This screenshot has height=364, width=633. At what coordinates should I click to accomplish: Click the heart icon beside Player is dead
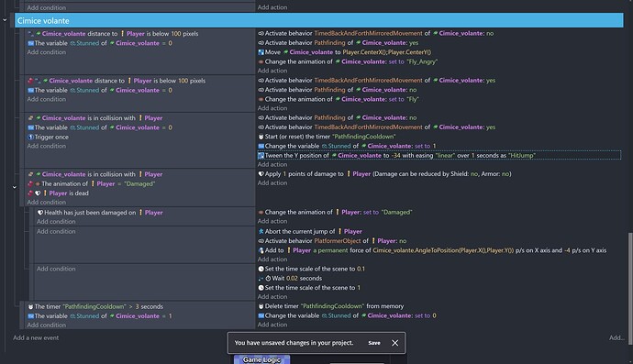[x=38, y=193]
